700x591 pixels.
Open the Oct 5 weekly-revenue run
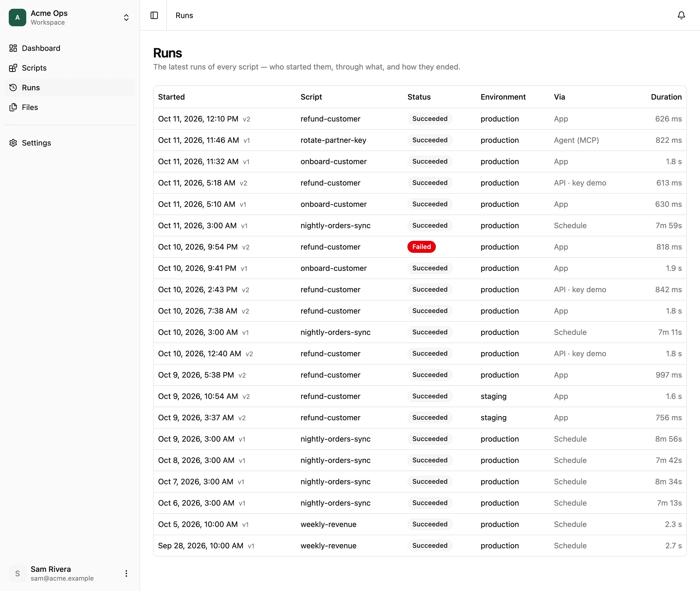tap(420, 524)
